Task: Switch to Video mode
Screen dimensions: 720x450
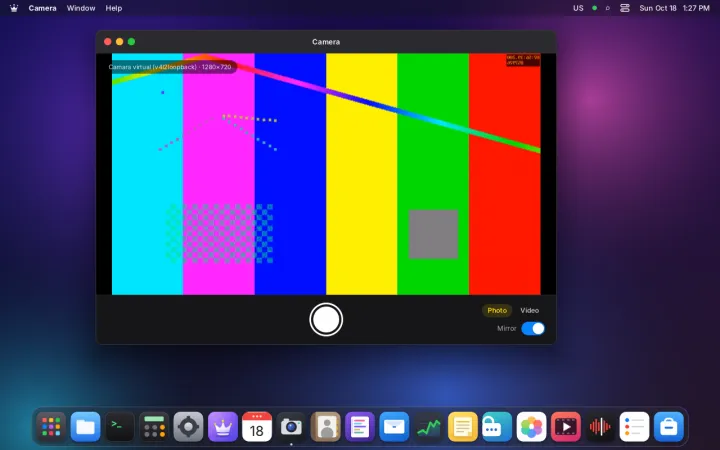Action: click(x=529, y=310)
